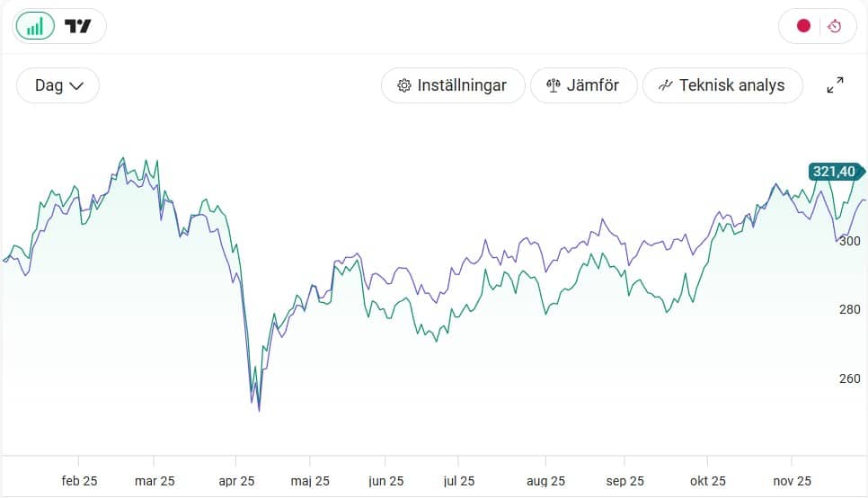Click the chevron next to Dag
The height and width of the screenshot is (498, 868).
[x=76, y=86]
